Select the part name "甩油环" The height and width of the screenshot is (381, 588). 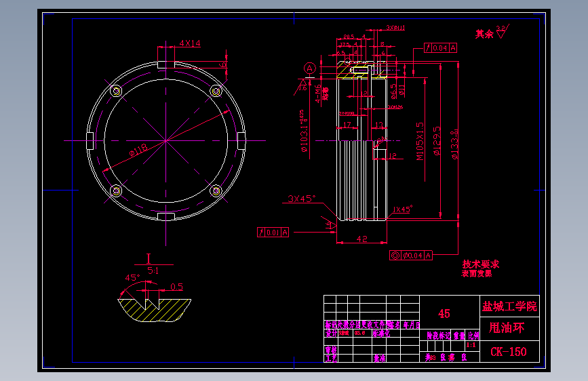(x=507, y=328)
